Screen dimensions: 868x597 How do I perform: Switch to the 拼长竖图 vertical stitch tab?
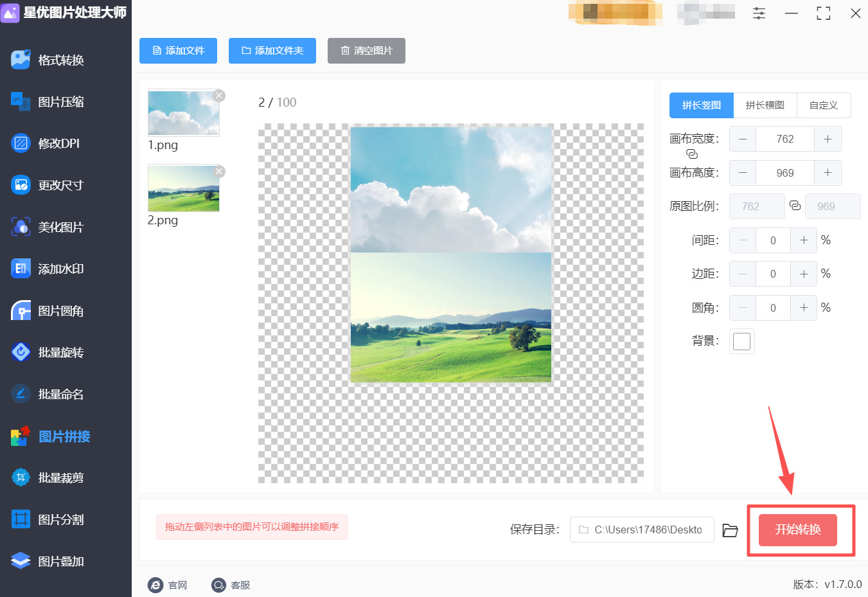702,105
